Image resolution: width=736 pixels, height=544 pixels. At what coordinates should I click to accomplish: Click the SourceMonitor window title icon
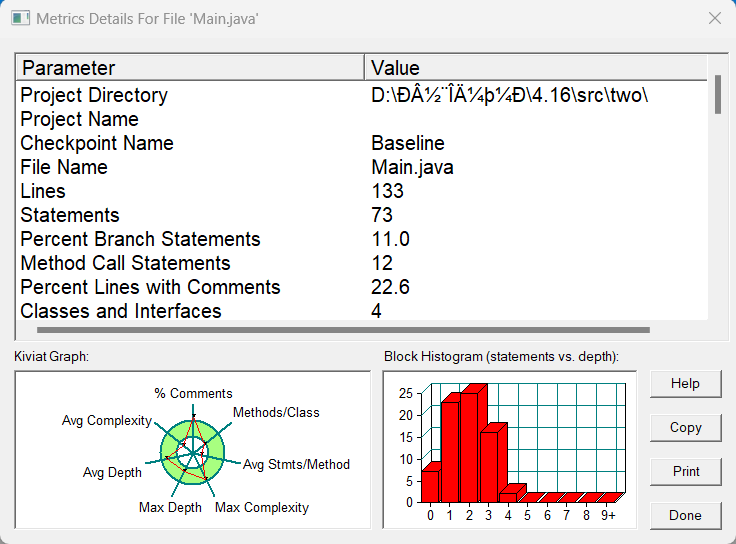pos(20,19)
